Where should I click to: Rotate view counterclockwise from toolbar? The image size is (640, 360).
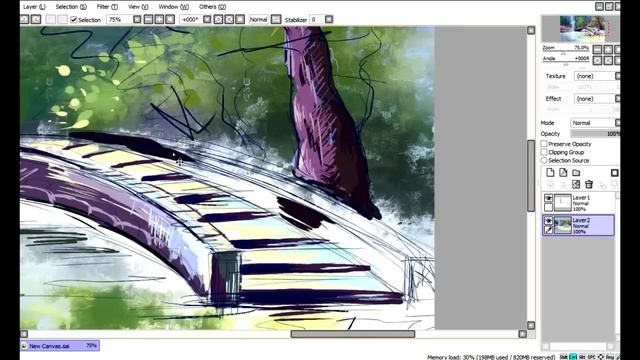(218, 19)
